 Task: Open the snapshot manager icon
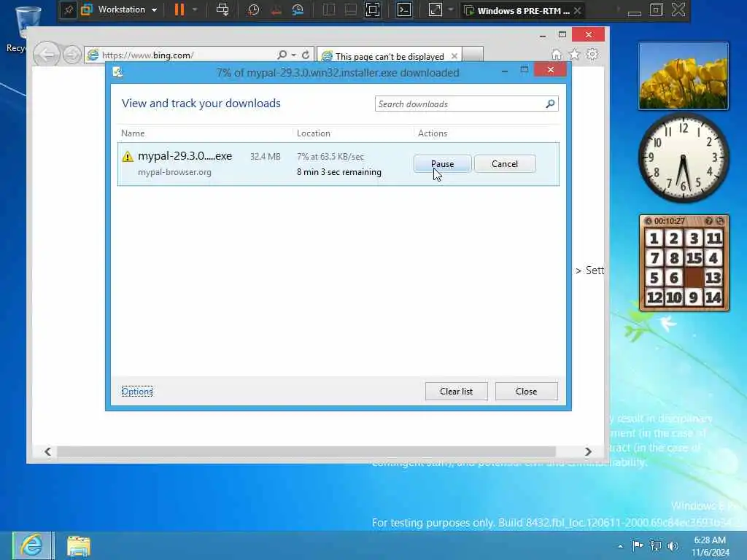click(x=298, y=9)
